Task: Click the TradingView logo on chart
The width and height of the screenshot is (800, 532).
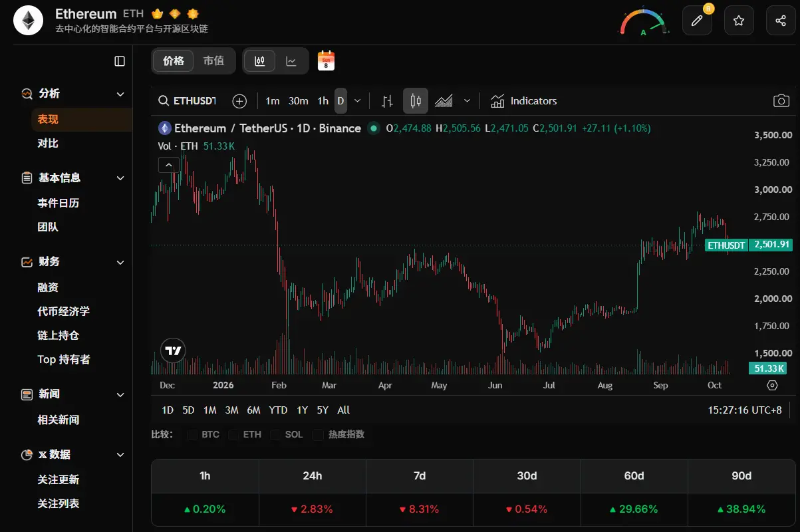Action: (174, 350)
